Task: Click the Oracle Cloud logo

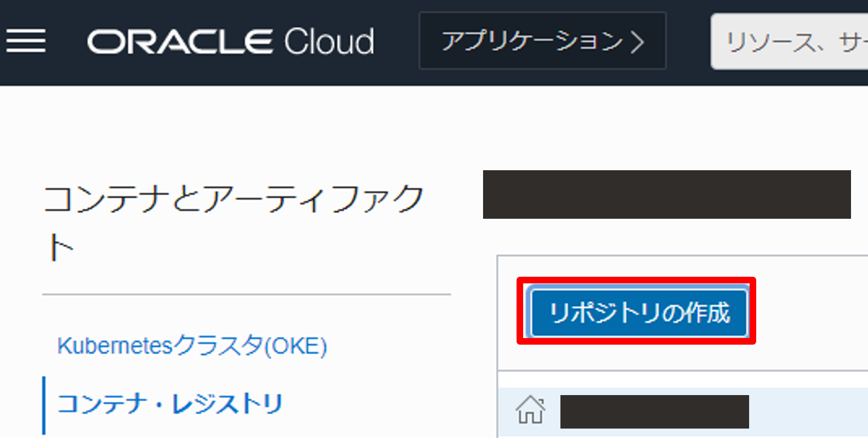Action: tap(230, 41)
